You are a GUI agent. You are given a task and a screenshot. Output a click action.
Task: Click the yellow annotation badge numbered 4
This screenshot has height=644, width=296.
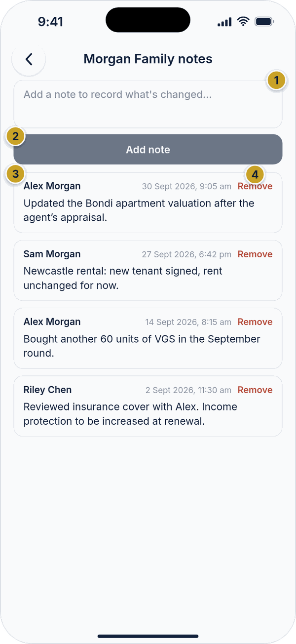255,174
